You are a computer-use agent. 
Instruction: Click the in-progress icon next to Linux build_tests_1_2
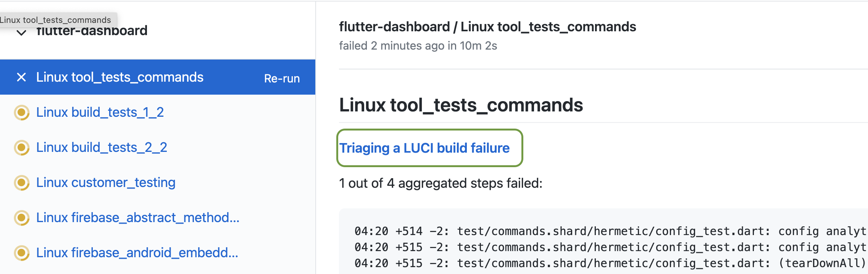tap(22, 112)
